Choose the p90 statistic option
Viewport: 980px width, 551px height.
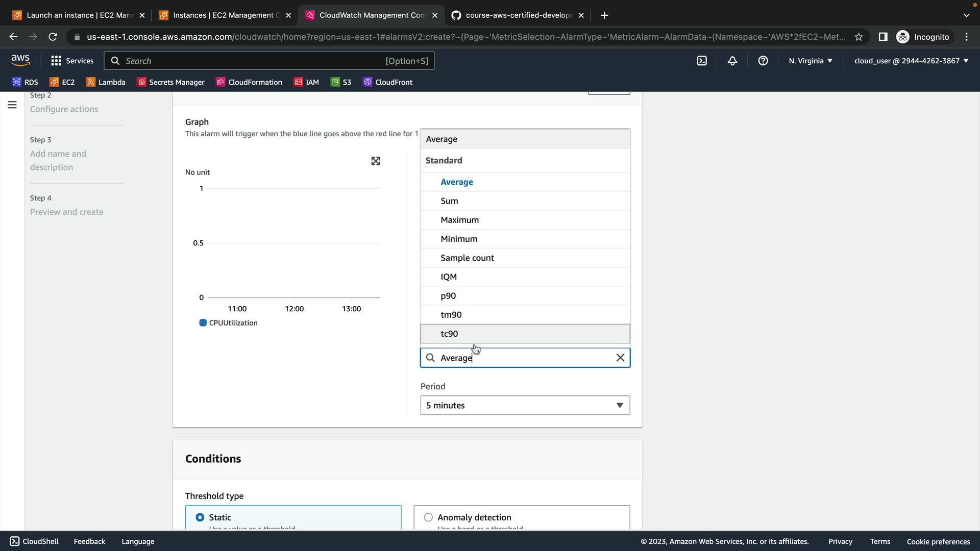pyautogui.click(x=448, y=296)
